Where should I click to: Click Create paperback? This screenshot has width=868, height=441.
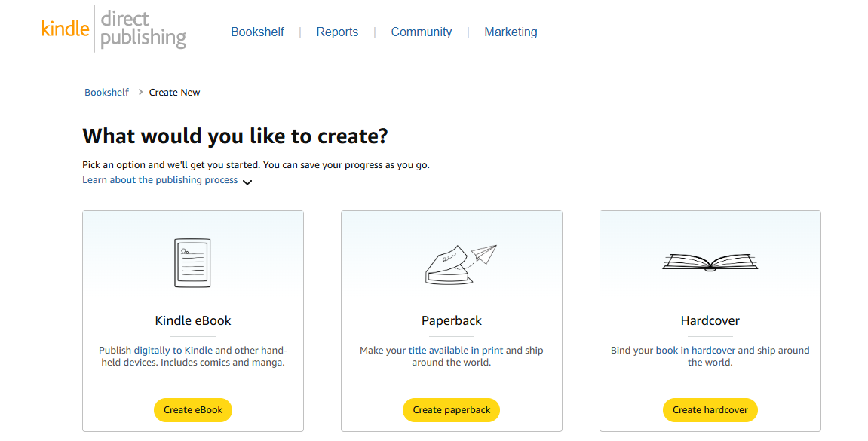point(451,409)
